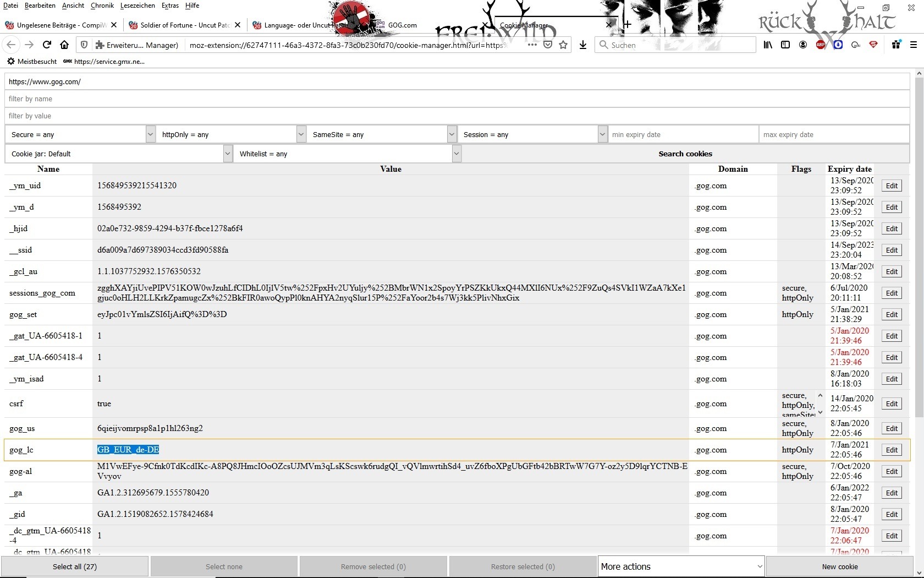Screen dimensions: 924x578
Task: Click the page vertical scrollbar
Action: 919,248
